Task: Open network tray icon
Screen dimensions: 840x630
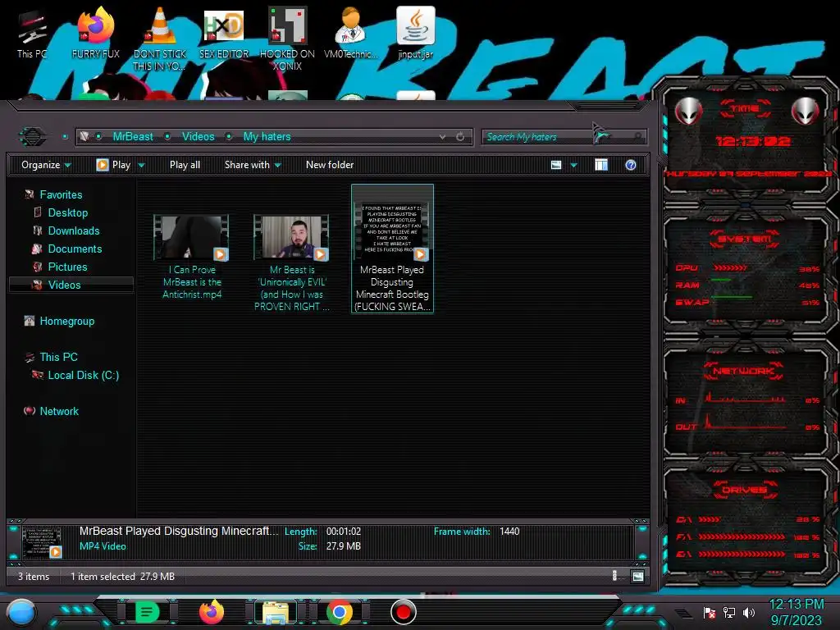Action: click(x=728, y=612)
